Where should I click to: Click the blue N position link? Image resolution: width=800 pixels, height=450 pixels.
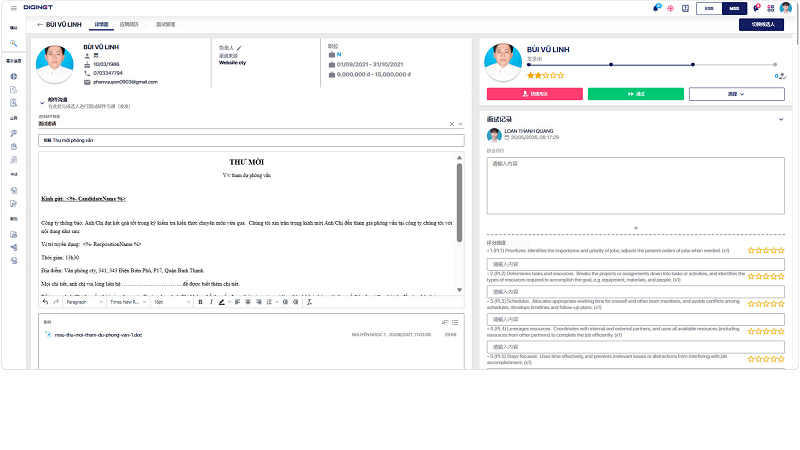coord(339,55)
